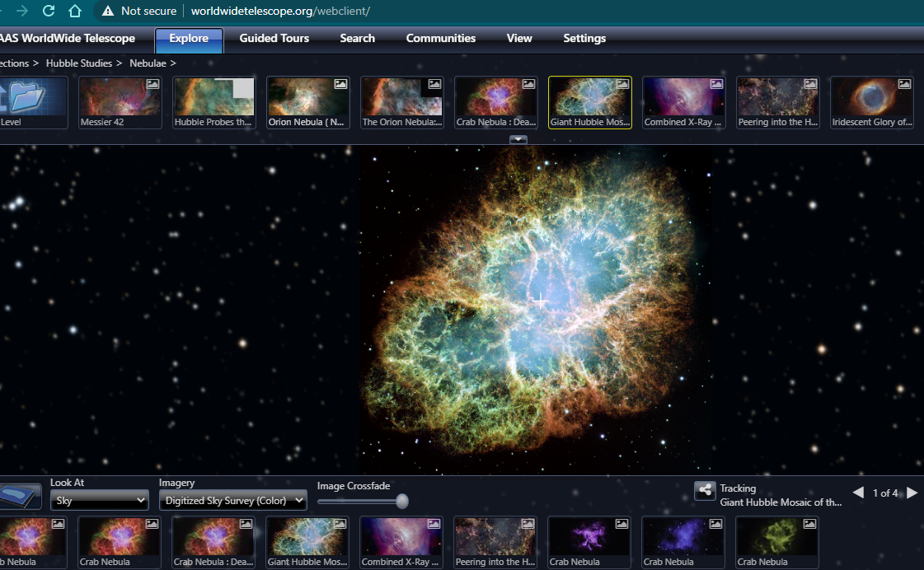Open the Guided Tours tab
This screenshot has width=924, height=570.
tap(274, 38)
